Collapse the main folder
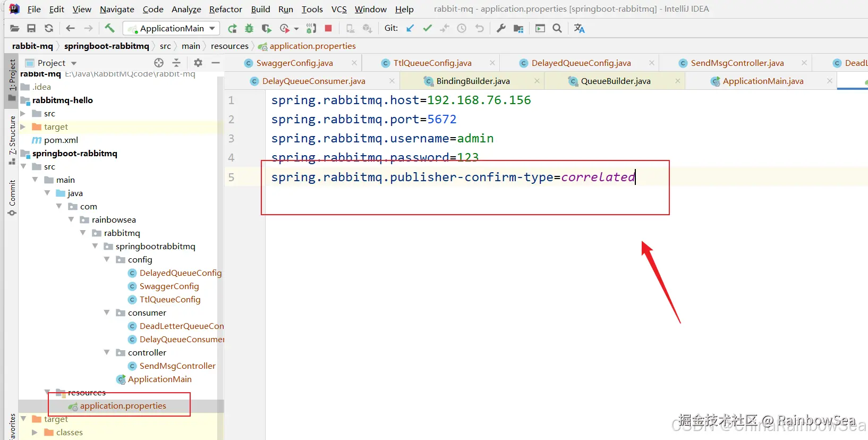 35,180
